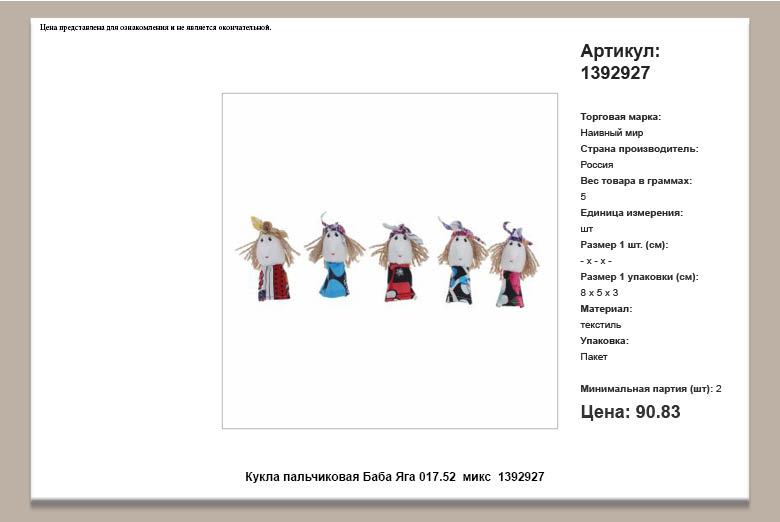
Task: Select the 'Артикул: 1392927' heading
Action: point(620,62)
